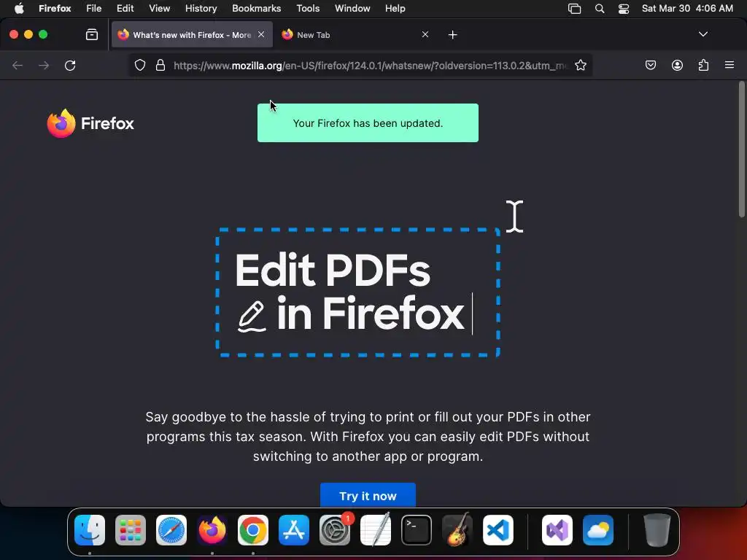Open Control Center in menu bar

click(x=624, y=9)
